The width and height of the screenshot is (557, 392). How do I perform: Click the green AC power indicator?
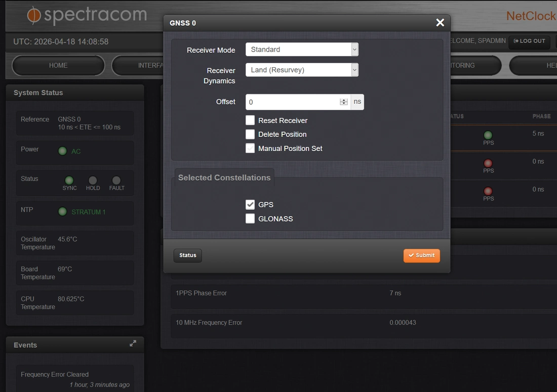tap(62, 151)
